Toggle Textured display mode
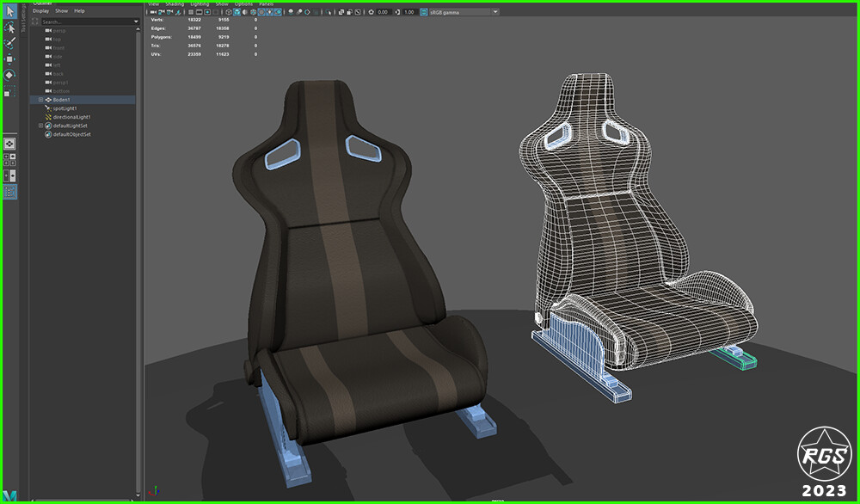The image size is (860, 504). [261, 12]
